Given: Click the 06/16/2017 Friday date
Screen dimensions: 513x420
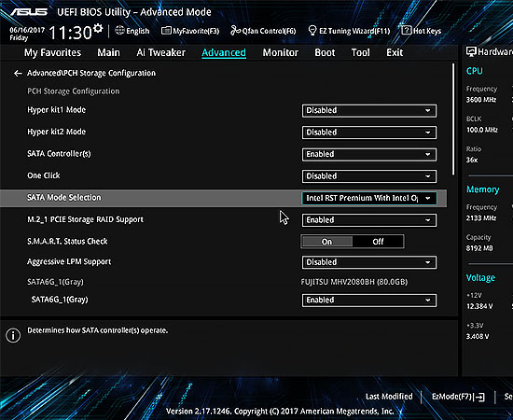Looking at the screenshot, I should [x=27, y=34].
